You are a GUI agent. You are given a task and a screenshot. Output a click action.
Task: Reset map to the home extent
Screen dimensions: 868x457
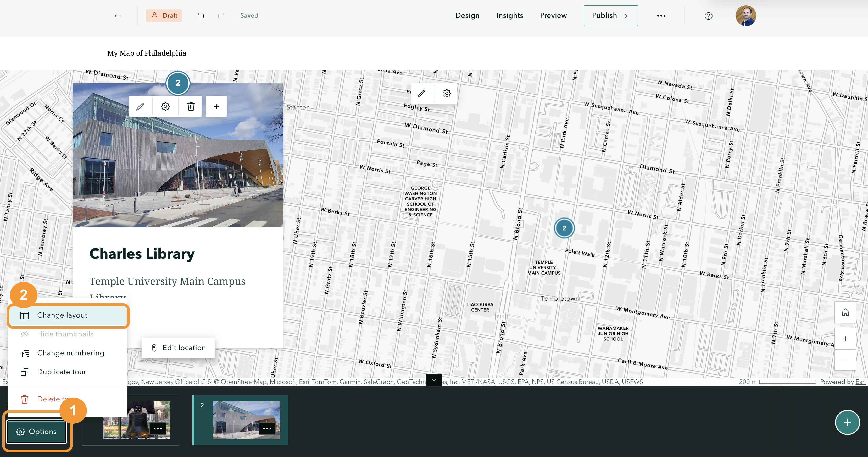[x=845, y=312]
